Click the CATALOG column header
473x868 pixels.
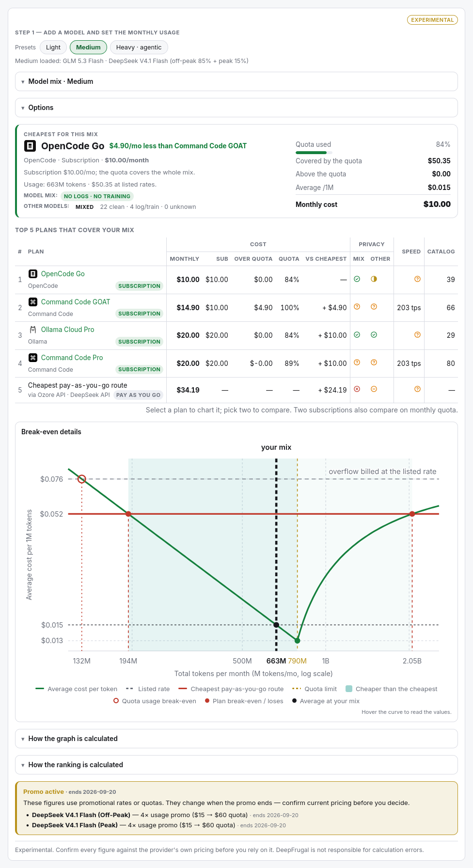[x=441, y=252]
